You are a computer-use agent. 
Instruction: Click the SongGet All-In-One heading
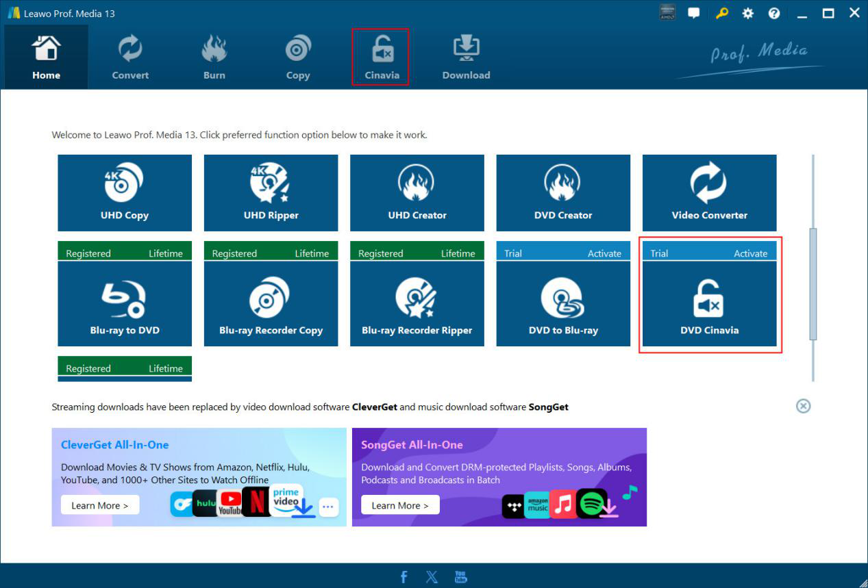(412, 445)
